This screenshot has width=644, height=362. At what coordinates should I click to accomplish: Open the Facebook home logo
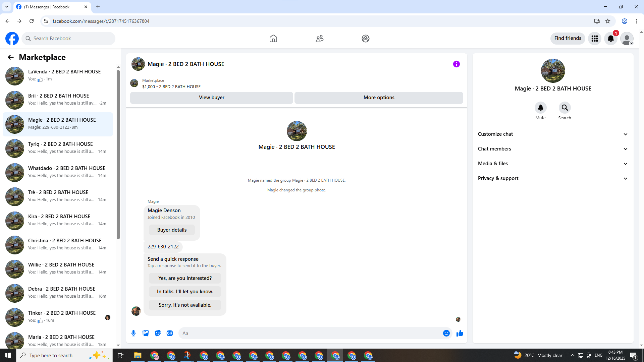[12, 39]
